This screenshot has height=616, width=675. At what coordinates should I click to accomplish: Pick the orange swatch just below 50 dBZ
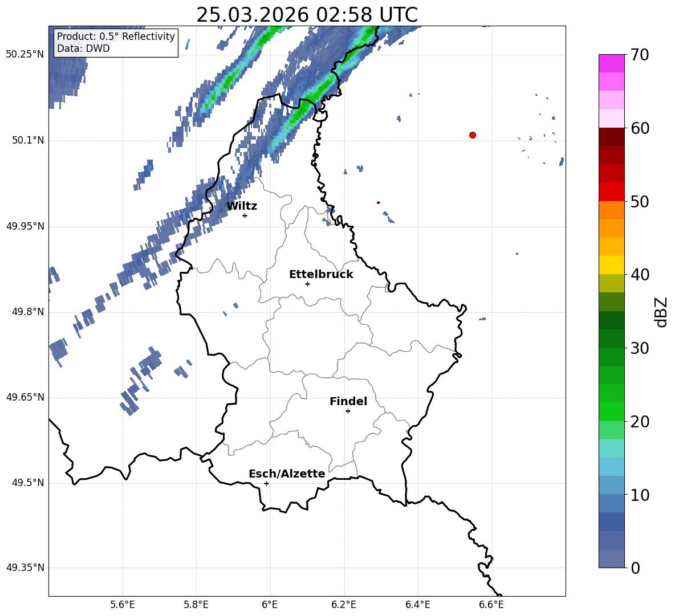click(611, 210)
